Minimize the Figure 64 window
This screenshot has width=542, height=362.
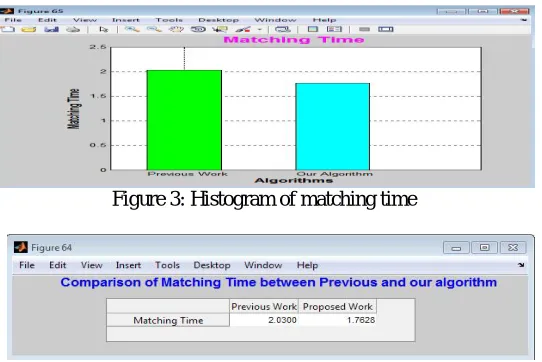point(456,247)
